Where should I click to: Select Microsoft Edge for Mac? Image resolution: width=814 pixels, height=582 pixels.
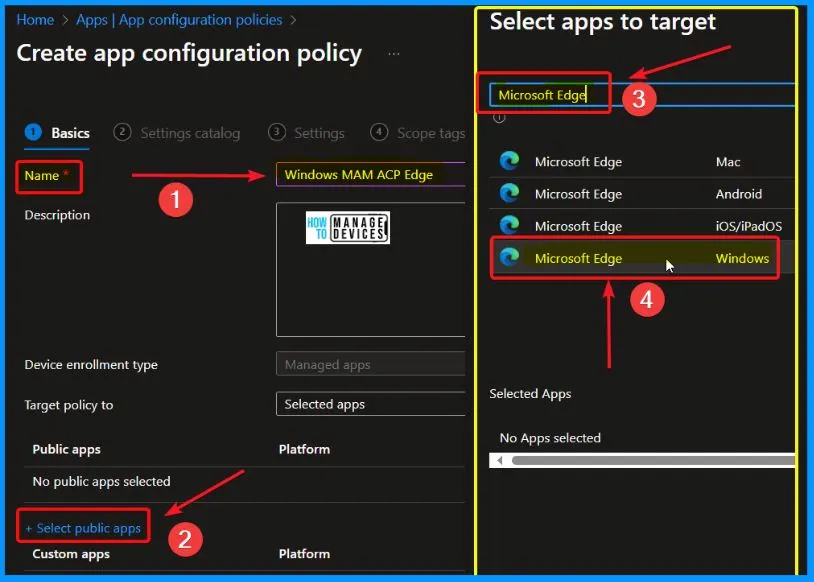[x=642, y=161]
